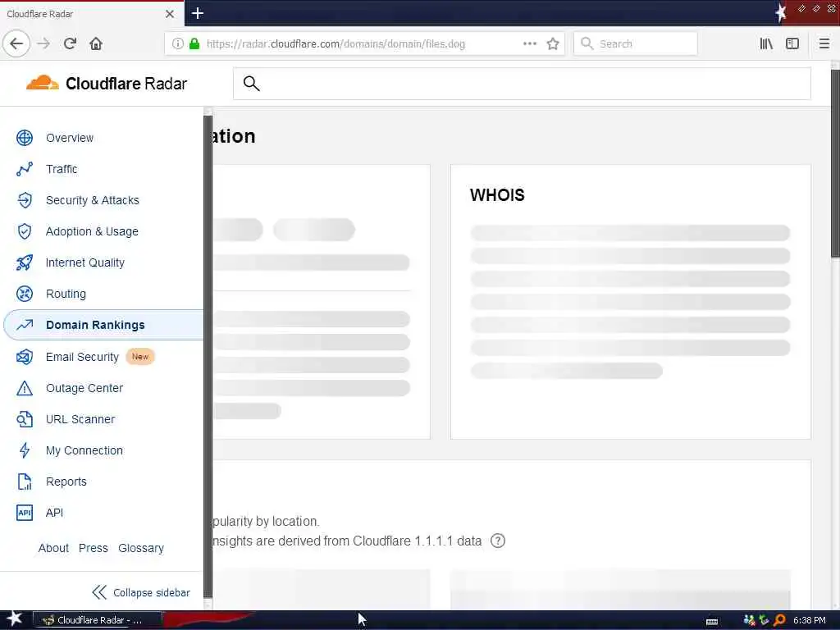Click the Security & Attacks shield icon
The height and width of the screenshot is (630, 840).
pyautogui.click(x=25, y=200)
